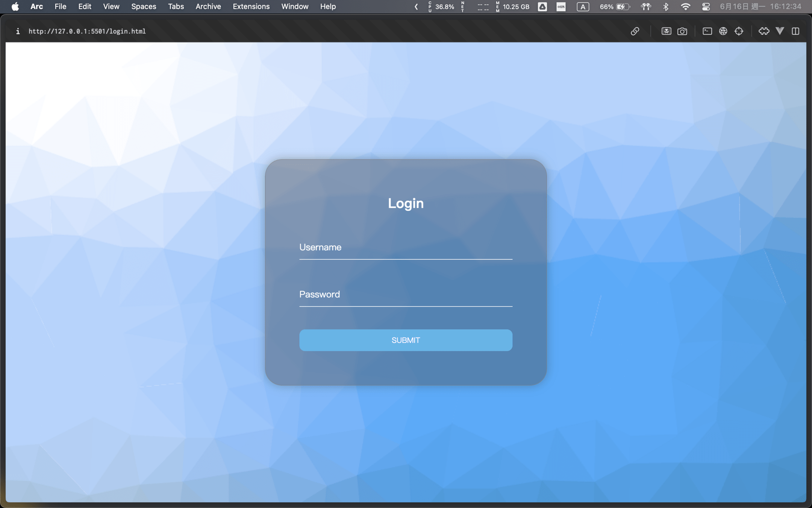This screenshot has height=508, width=812.
Task: Click the globe network icon
Action: pyautogui.click(x=723, y=31)
